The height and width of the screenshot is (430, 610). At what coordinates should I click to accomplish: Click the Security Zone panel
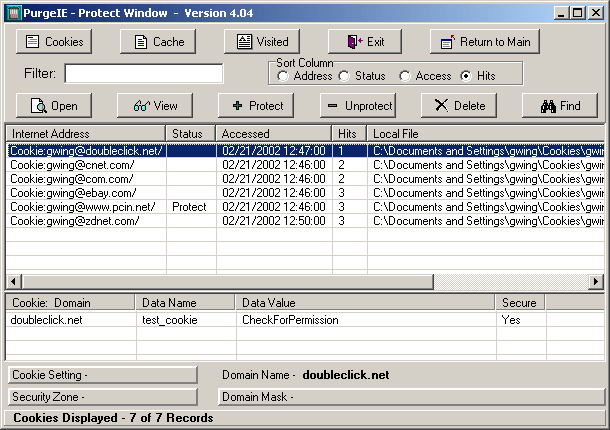(103, 397)
